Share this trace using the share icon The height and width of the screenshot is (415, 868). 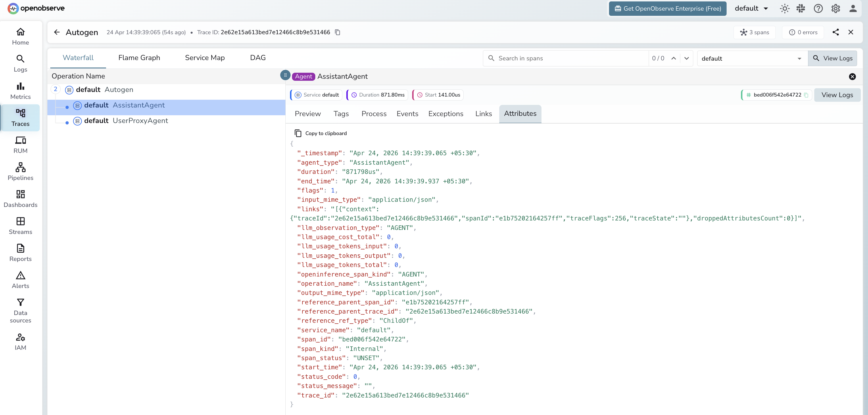point(836,32)
